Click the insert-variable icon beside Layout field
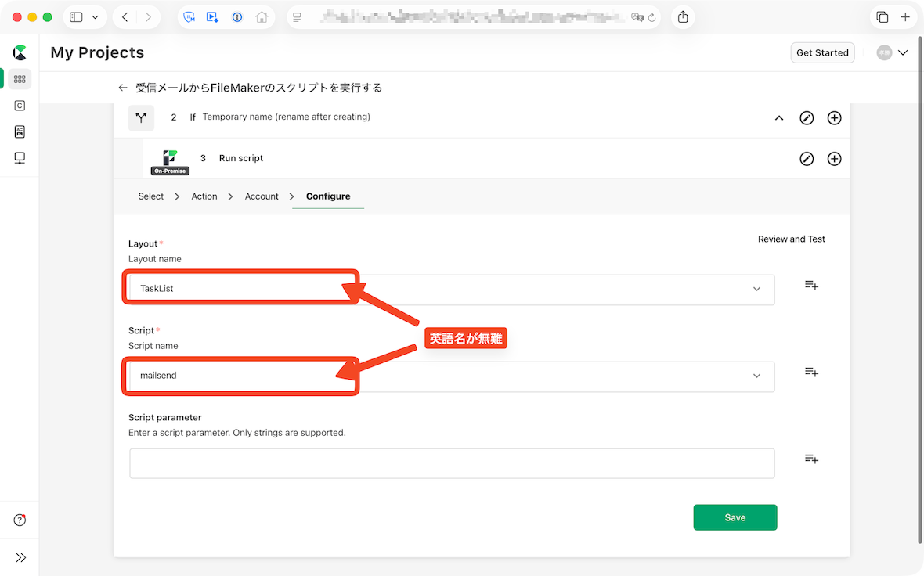 point(811,286)
